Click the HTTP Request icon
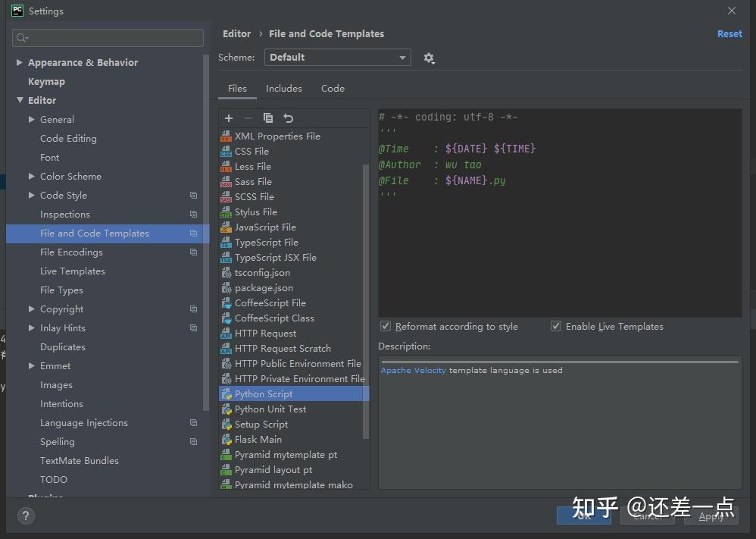The image size is (756, 539). (226, 334)
